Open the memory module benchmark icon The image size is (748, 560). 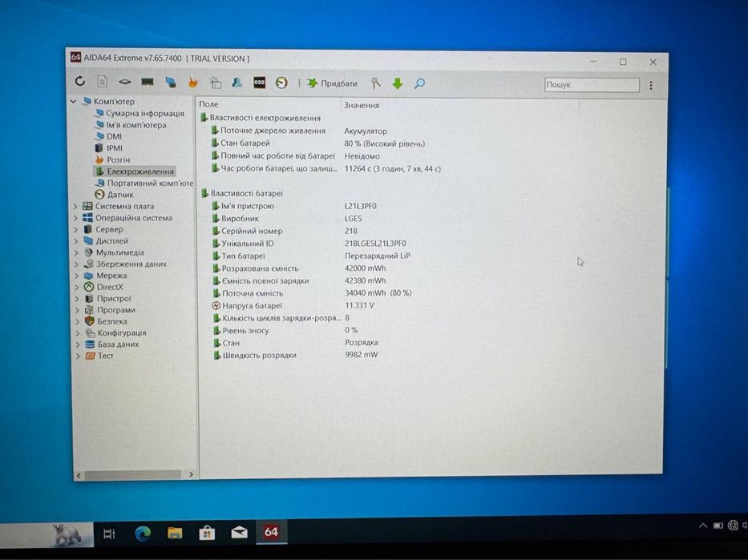click(x=148, y=82)
